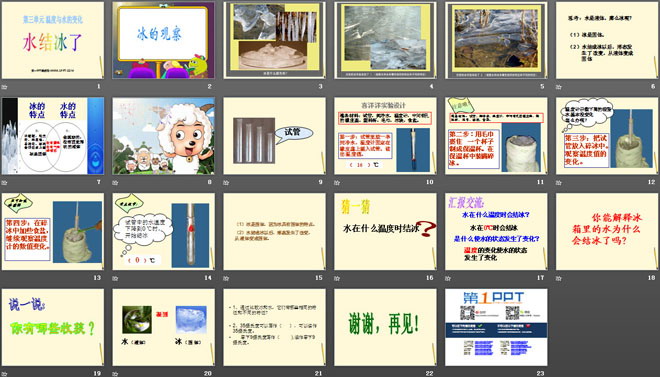Select slide 20 comparing 水 and 冰
Image resolution: width=660 pixels, height=377 pixels.
(163, 327)
